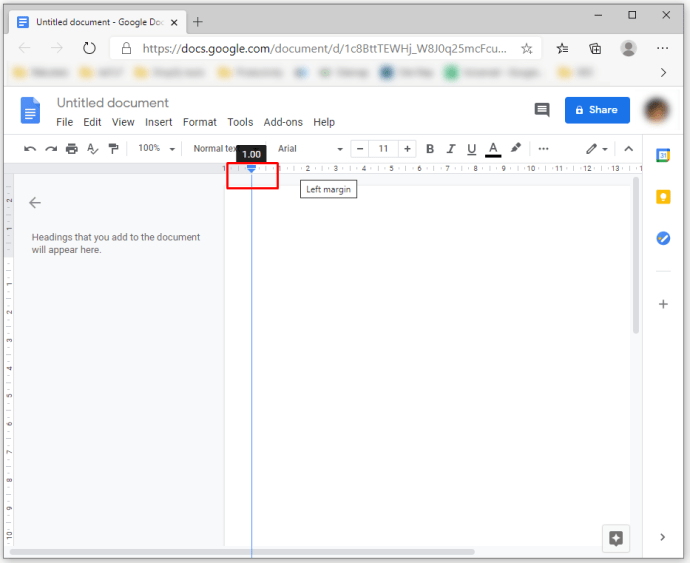This screenshot has width=690, height=563.
Task: Open the text color picker
Action: click(493, 149)
